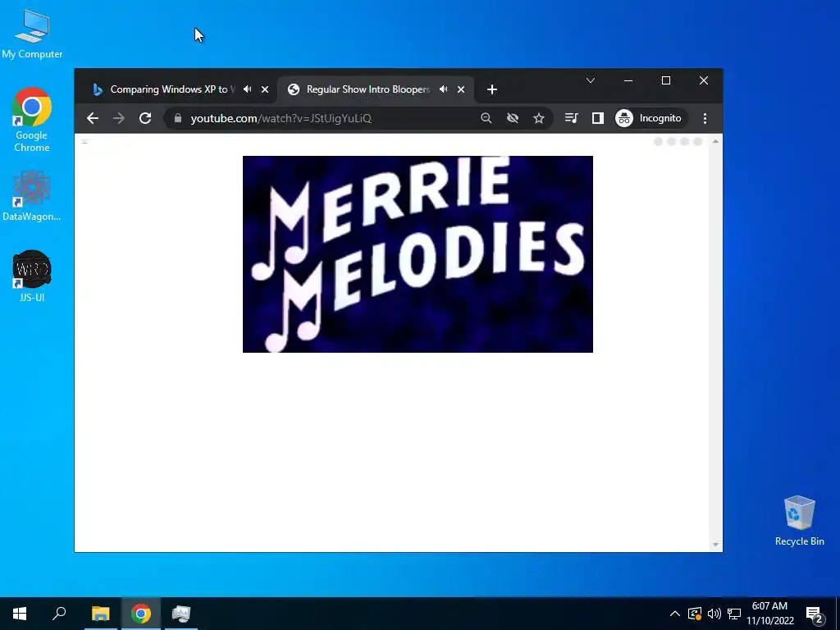The image size is (840, 630).
Task: Open Chrome three-dot menu
Action: coord(705,118)
